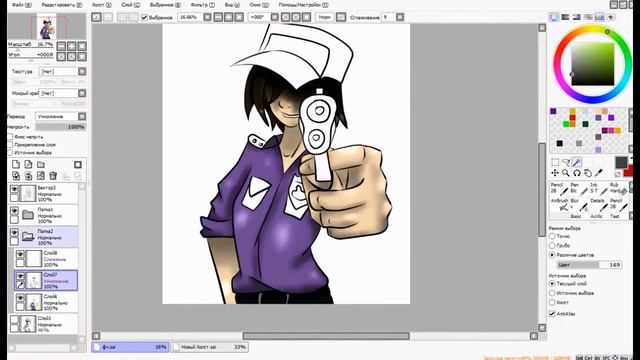Open the zoom percentage dropdown in toolbar
The image size is (640, 360).
[x=207, y=17]
